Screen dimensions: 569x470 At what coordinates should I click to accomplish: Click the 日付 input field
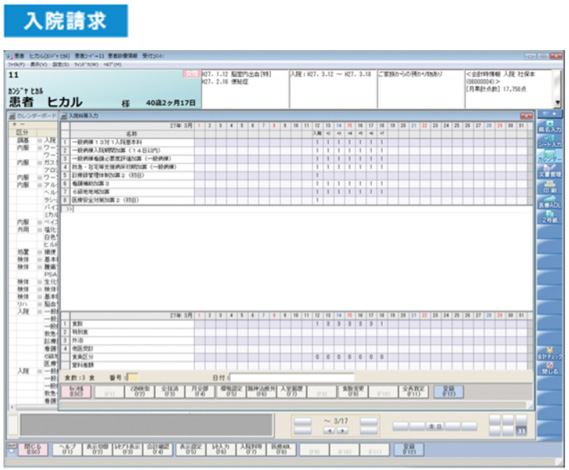(x=292, y=378)
